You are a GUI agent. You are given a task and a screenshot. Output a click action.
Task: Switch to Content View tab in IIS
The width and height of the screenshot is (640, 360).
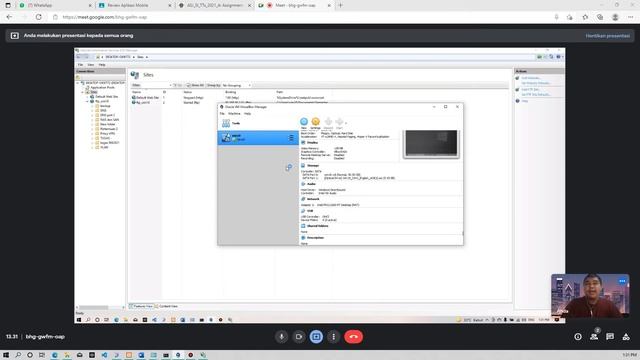pos(167,306)
